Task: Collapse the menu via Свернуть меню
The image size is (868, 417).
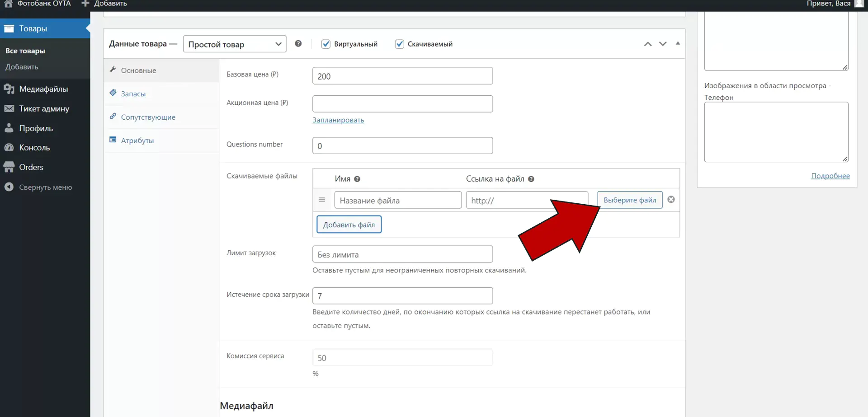Action: pyautogui.click(x=45, y=187)
